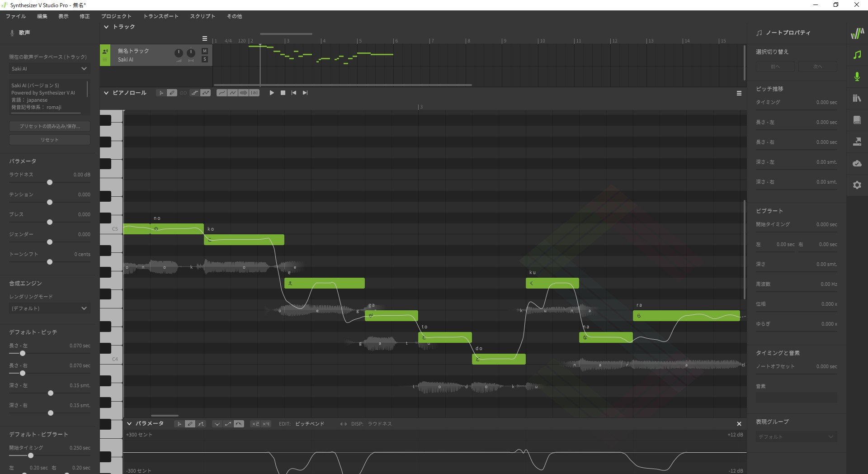Image resolution: width=868 pixels, height=474 pixels.
Task: Toggle note display icon in piano roll toolbar
Action: click(194, 93)
